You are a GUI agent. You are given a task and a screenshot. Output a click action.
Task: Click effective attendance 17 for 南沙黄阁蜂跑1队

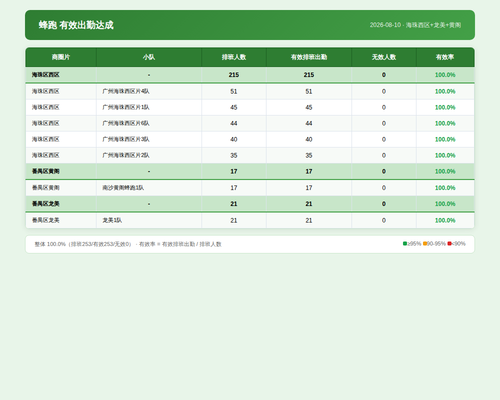coord(309,188)
